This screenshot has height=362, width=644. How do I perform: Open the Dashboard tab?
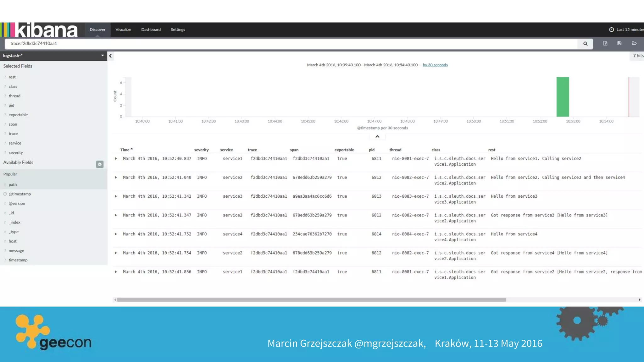pyautogui.click(x=151, y=30)
